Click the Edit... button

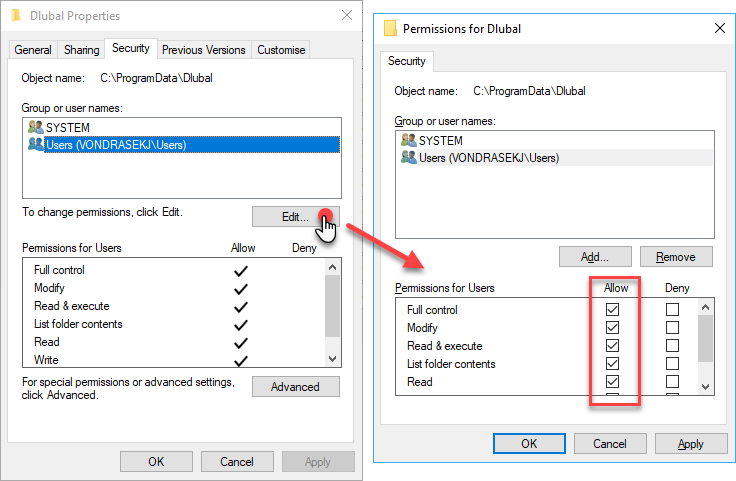[295, 216]
